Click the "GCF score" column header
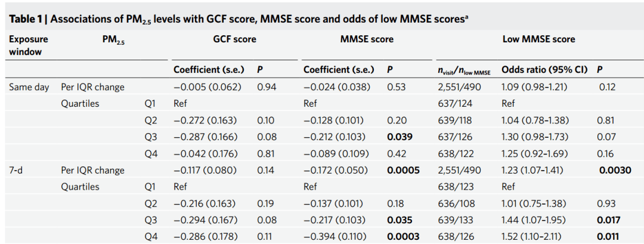 point(234,39)
